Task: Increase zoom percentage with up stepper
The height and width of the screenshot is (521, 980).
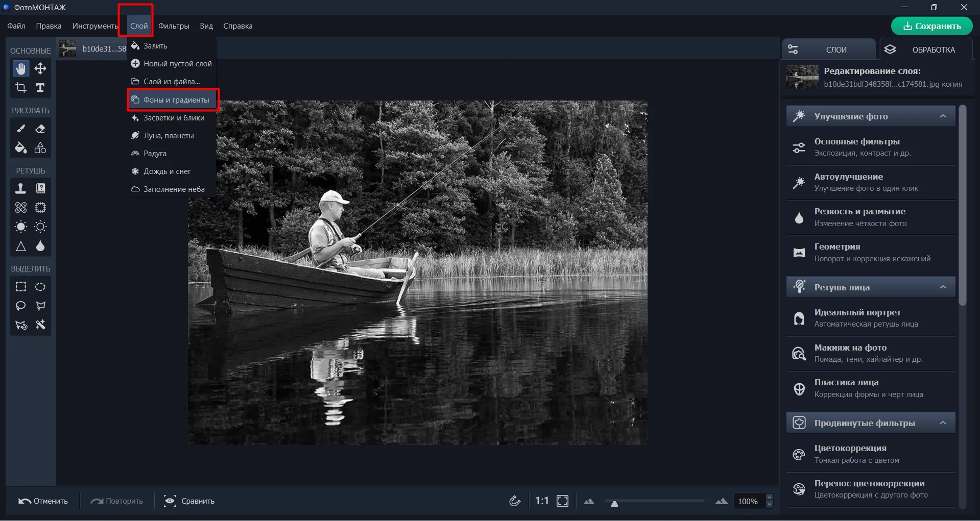Action: pos(770,498)
